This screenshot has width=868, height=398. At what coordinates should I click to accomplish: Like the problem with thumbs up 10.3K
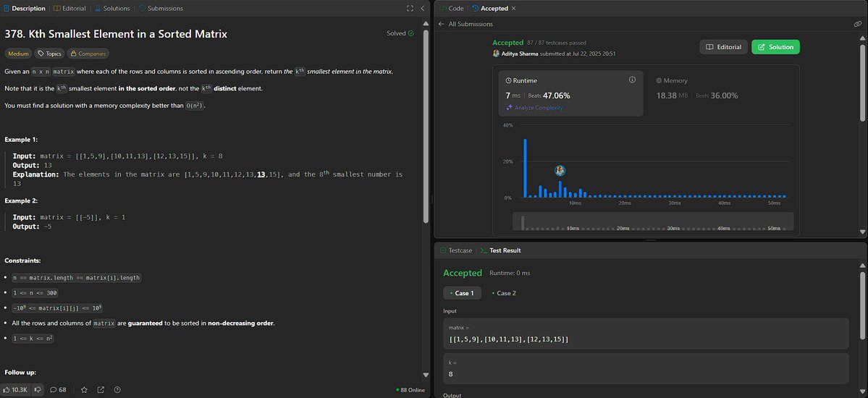click(x=15, y=390)
